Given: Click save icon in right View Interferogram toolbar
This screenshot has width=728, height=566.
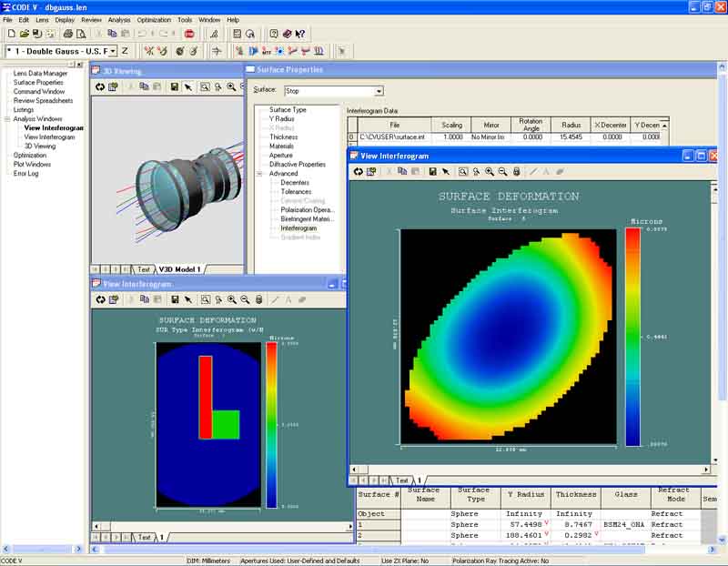Looking at the screenshot, I should pyautogui.click(x=432, y=171).
